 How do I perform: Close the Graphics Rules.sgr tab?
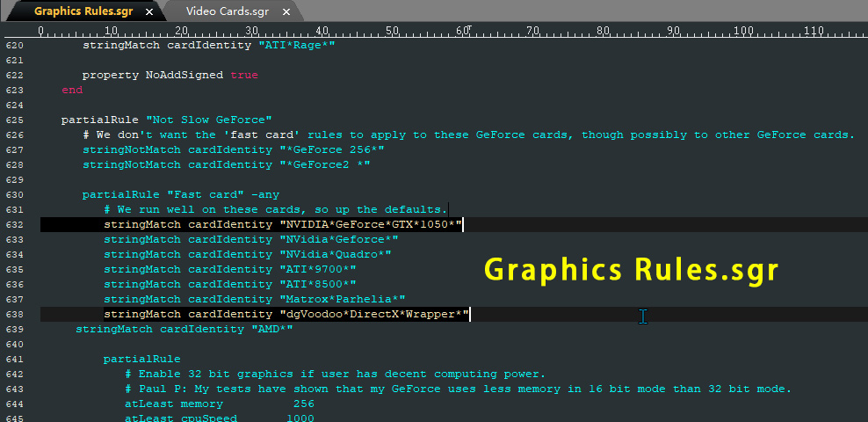(148, 11)
